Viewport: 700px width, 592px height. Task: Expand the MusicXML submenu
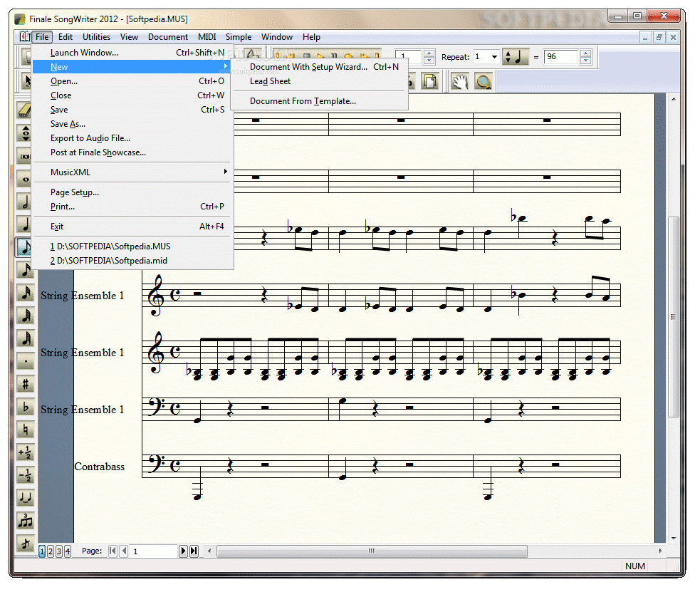click(226, 172)
